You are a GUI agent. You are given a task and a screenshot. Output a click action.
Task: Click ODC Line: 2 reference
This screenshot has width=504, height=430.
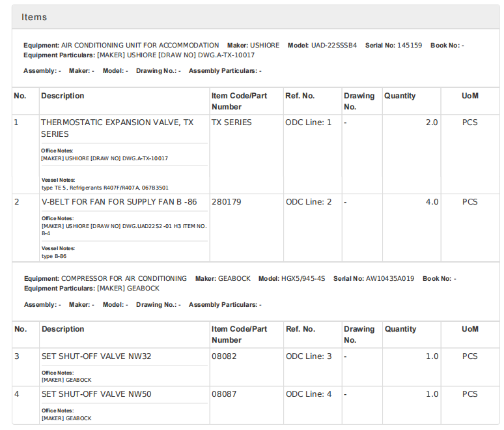[x=308, y=202]
